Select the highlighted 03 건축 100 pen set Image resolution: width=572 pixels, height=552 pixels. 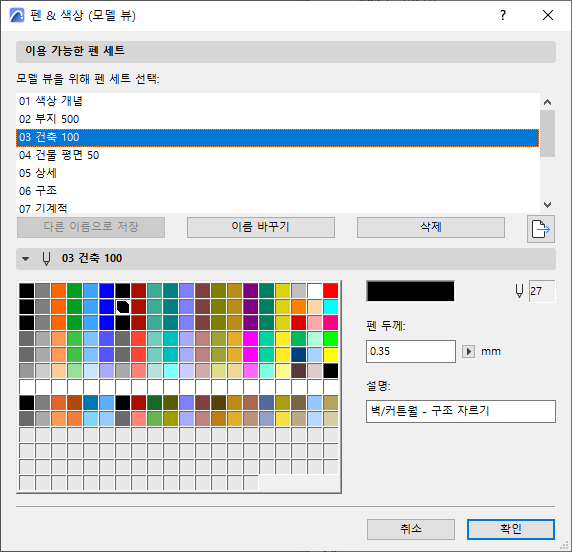(x=277, y=137)
